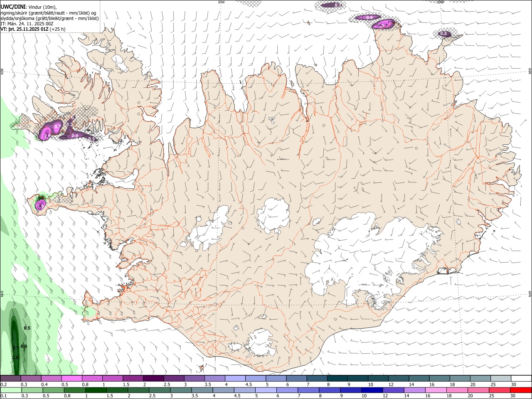Select the pale grey swatch labeled 25
Viewport: 532px width, 399px height.
[x=500, y=378]
